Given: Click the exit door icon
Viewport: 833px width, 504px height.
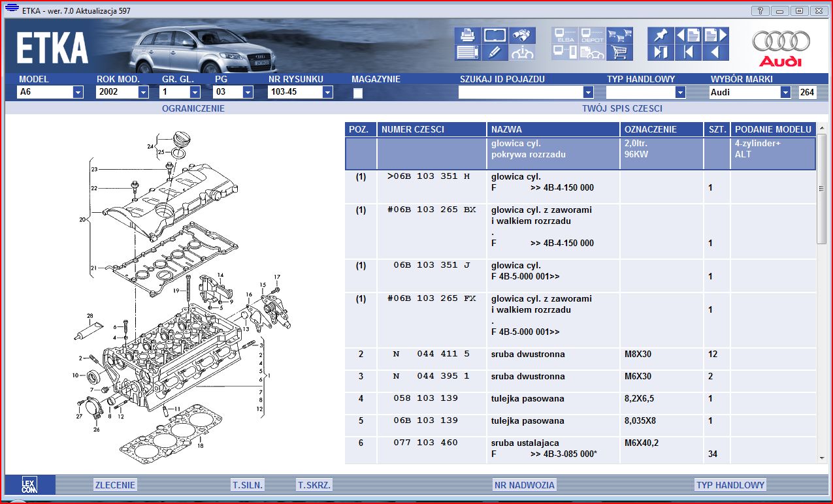Looking at the screenshot, I should 661,53.
